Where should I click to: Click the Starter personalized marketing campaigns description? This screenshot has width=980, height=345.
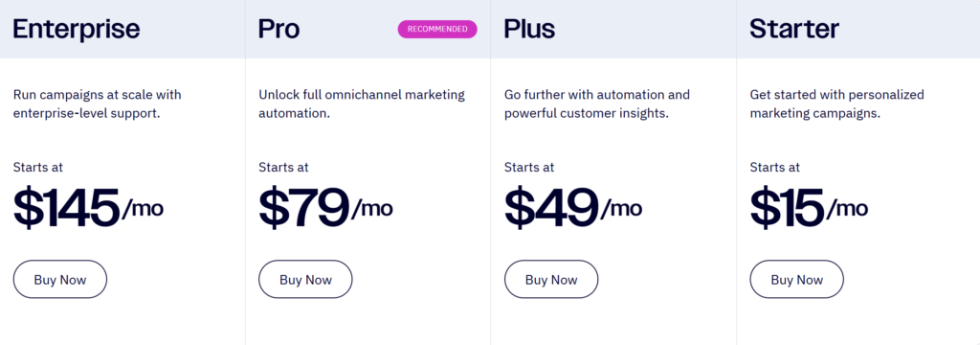click(836, 104)
